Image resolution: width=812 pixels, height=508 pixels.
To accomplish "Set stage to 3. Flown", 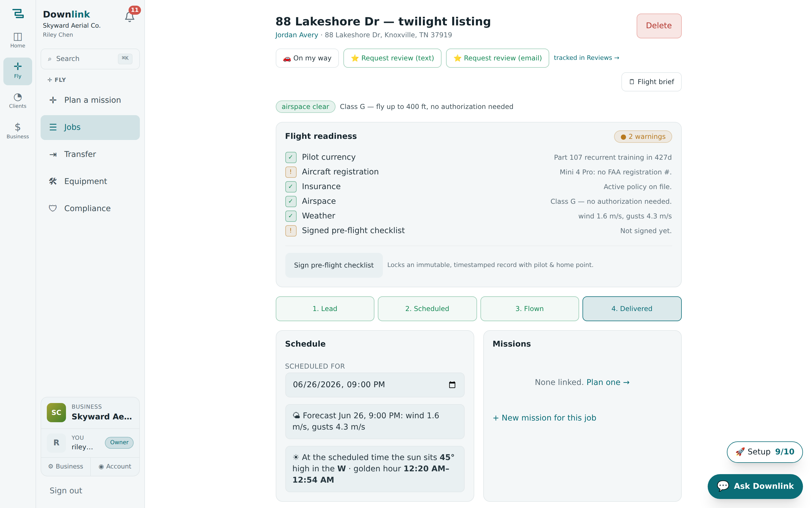I will [529, 308].
